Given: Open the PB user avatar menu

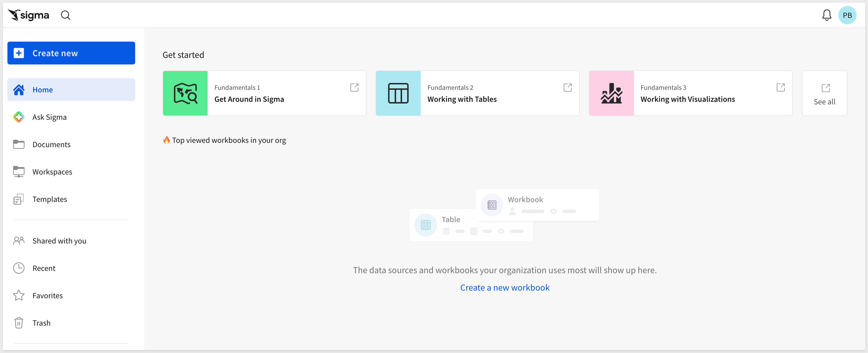Looking at the screenshot, I should (847, 15).
